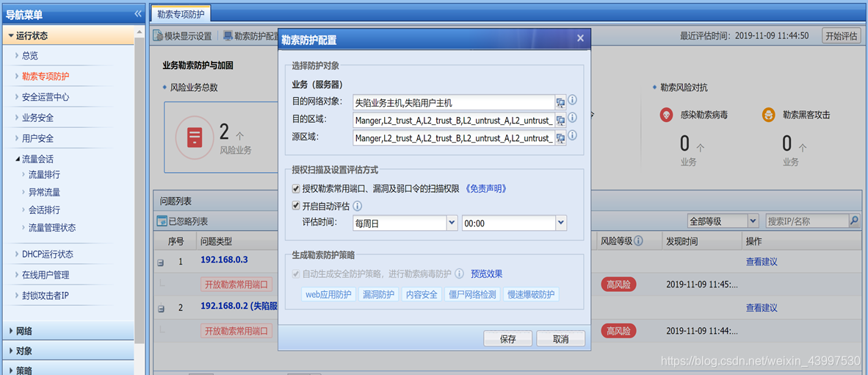Click info icon in 风险等级 column header
The image size is (868, 375).
(x=638, y=241)
